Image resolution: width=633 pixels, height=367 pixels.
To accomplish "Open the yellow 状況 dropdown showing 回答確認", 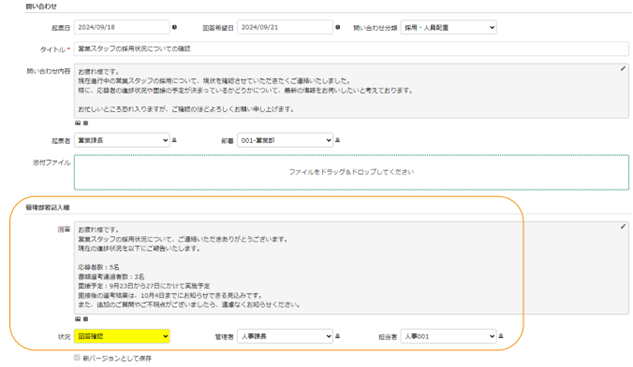I will [x=122, y=336].
